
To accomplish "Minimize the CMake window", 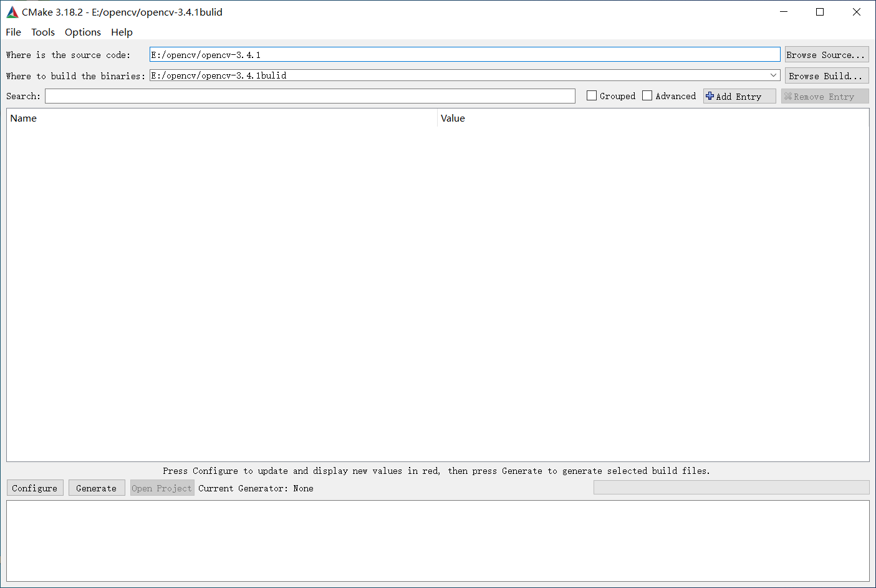I will tap(784, 12).
